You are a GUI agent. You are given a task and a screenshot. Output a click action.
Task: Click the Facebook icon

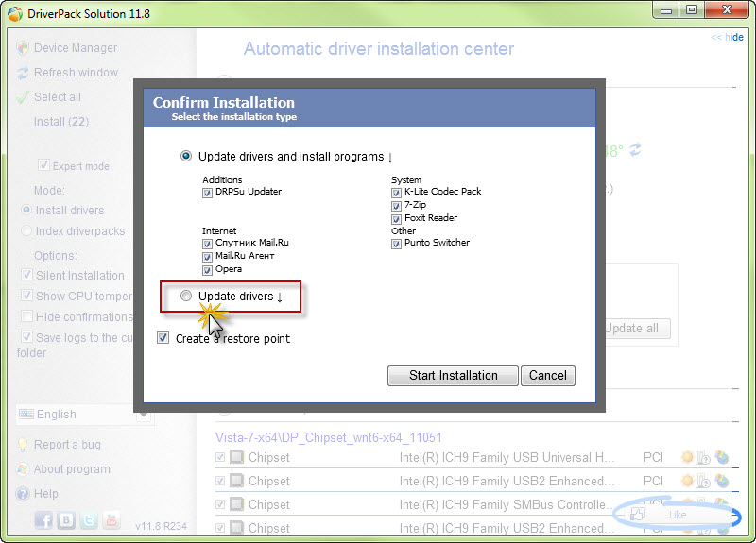point(43,520)
